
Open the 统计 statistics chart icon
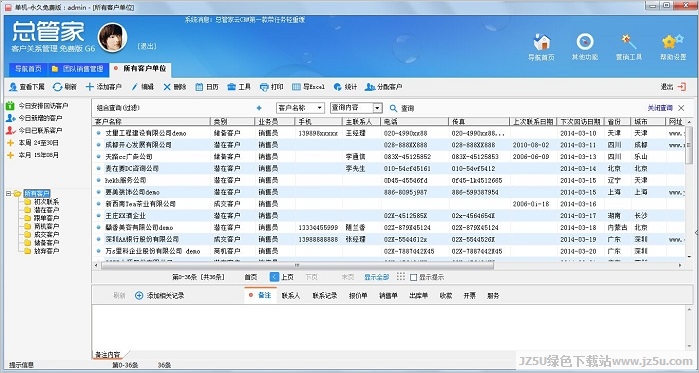pos(337,87)
